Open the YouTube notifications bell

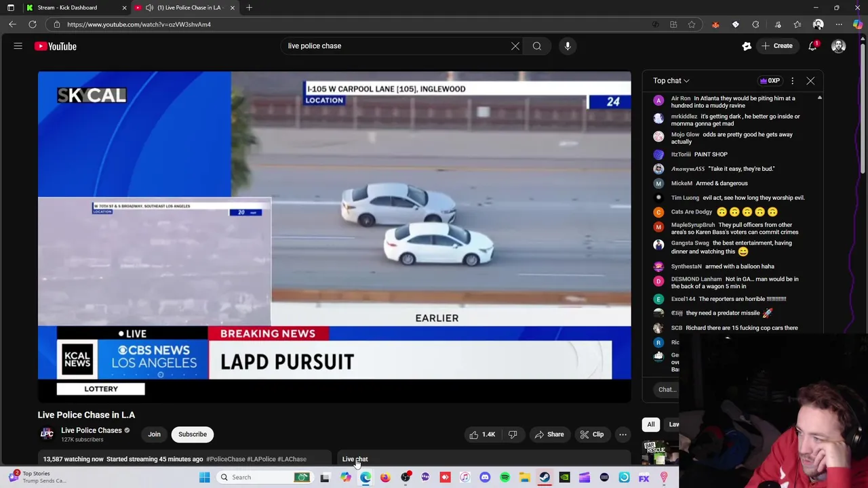pos(812,46)
